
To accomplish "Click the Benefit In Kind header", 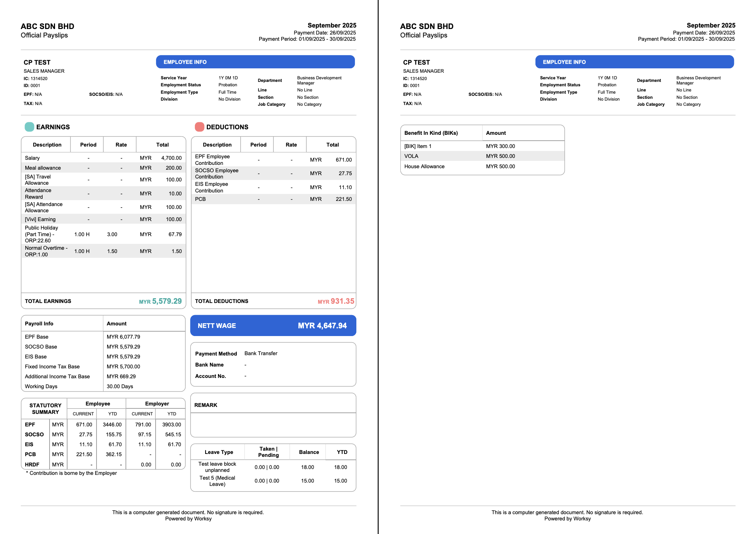I will point(431,133).
